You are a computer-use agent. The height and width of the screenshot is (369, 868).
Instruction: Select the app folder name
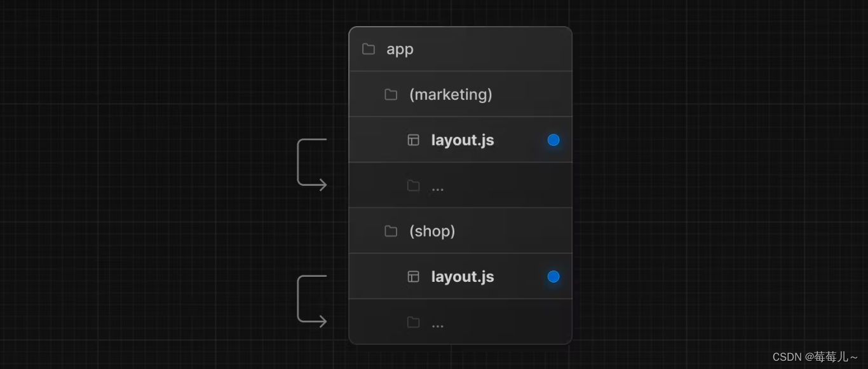point(400,49)
